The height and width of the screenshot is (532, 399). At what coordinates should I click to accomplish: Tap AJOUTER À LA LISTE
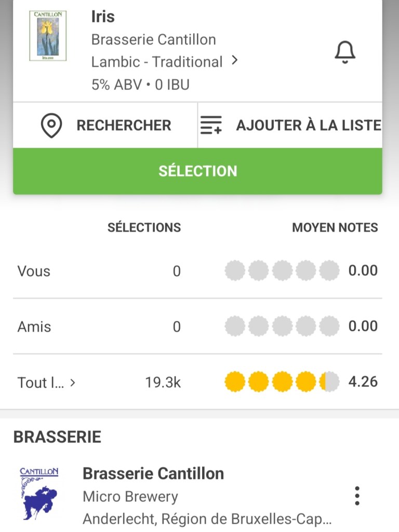[308, 125]
